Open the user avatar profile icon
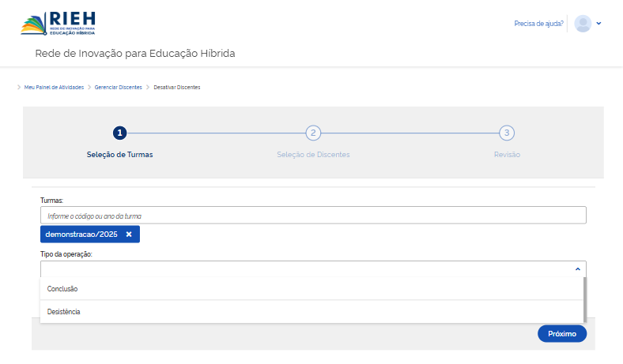623x364 pixels. [x=583, y=24]
